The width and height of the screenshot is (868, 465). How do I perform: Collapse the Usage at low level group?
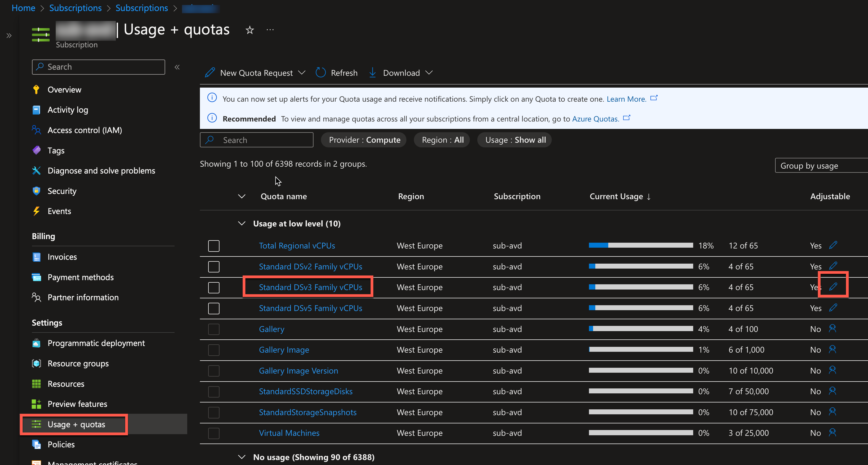click(x=241, y=224)
